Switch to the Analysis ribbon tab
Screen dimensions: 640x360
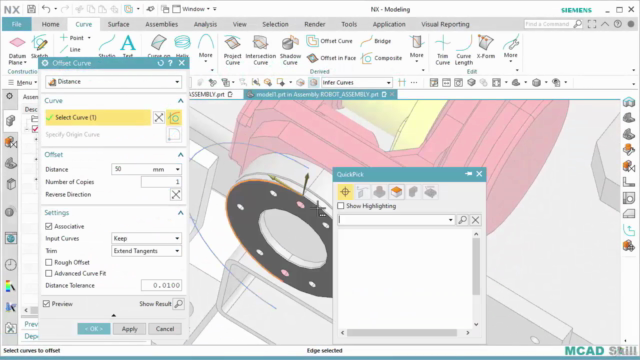[x=205, y=24]
